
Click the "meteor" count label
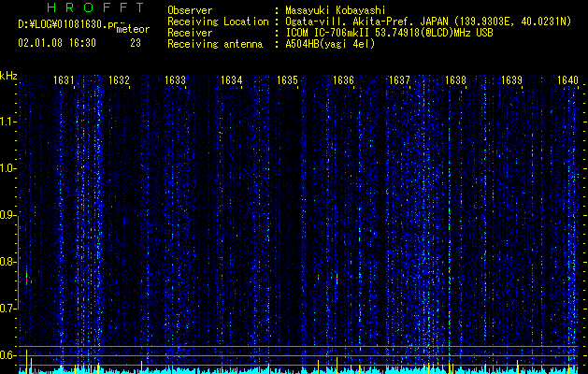[x=133, y=29]
